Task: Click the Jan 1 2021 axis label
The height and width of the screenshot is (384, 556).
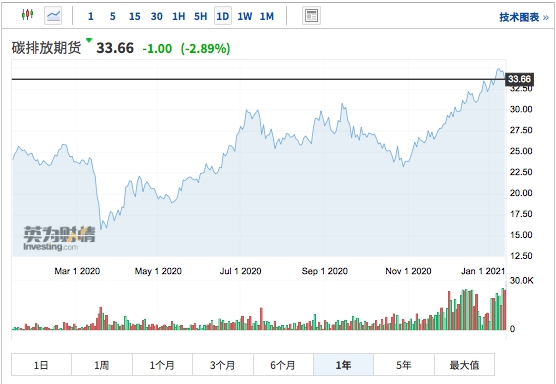Action: (483, 271)
